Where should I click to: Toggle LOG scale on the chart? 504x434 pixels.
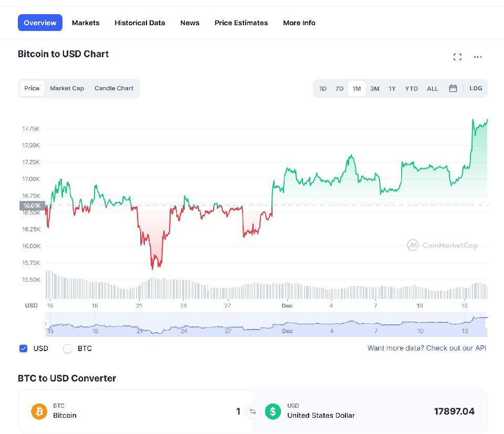476,88
